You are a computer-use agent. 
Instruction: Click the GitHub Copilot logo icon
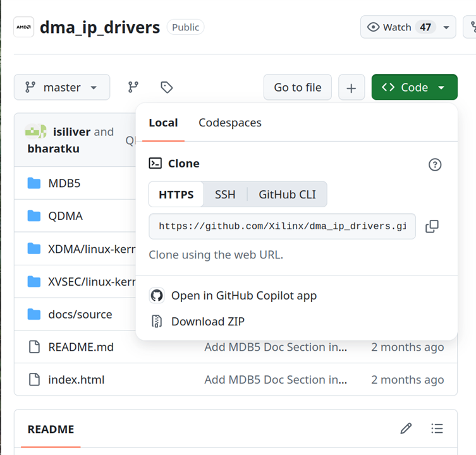pos(157,295)
